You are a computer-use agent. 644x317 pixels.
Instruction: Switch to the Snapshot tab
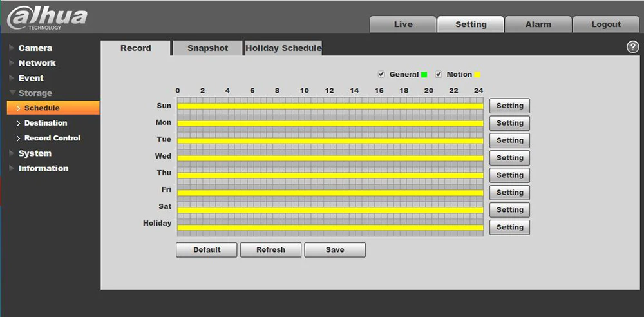coord(207,48)
